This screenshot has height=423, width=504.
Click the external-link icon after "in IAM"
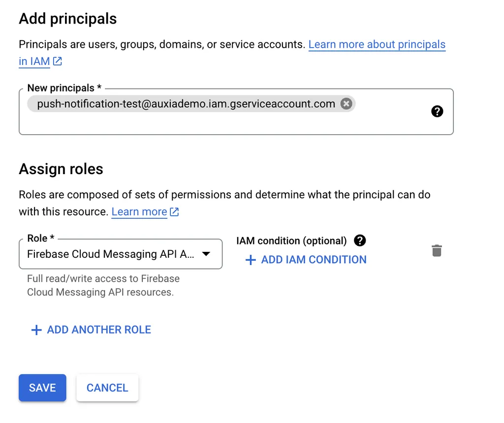coord(58,61)
